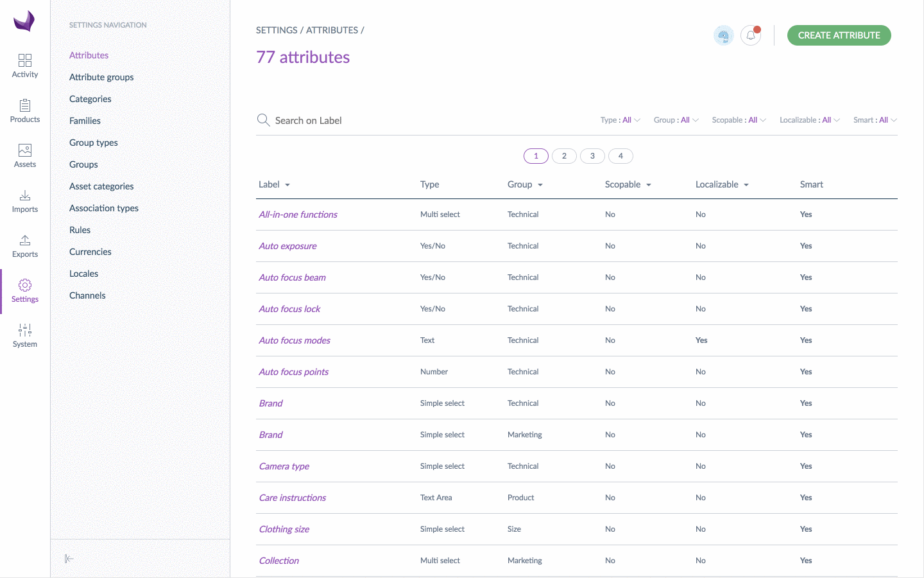Click the notifications bell icon
The height and width of the screenshot is (578, 924).
coord(751,35)
